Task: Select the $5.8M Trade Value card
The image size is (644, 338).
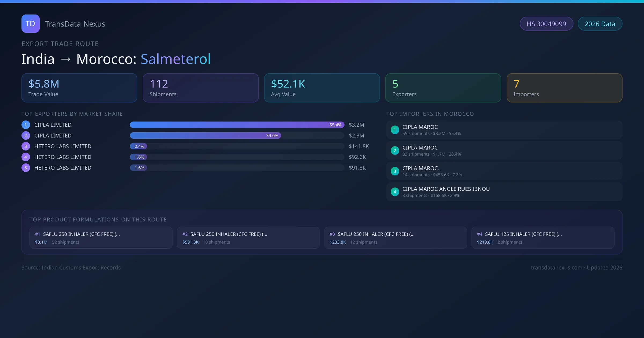Action: 79,88
